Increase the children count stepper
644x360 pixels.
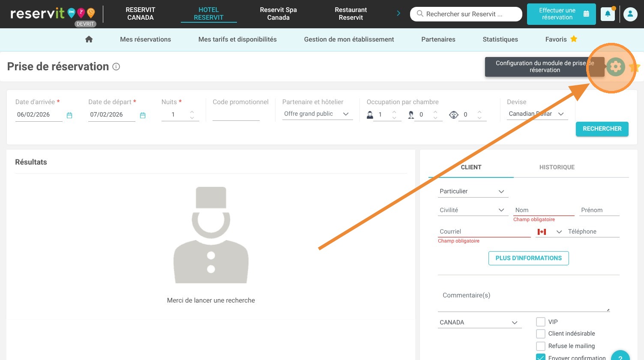point(435,112)
